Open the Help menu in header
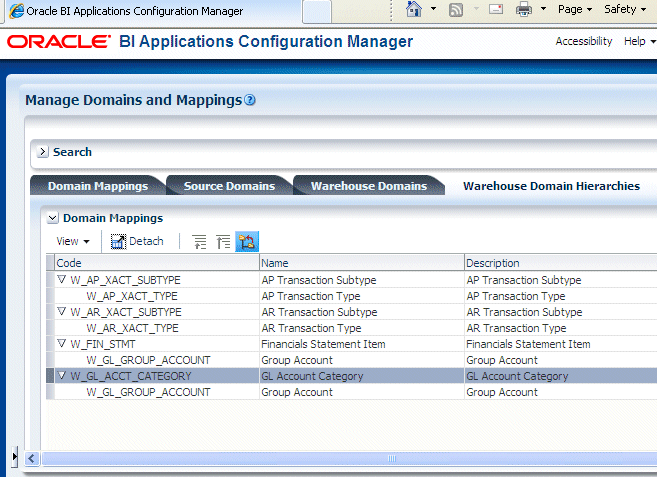This screenshot has height=477, width=657. [x=639, y=41]
